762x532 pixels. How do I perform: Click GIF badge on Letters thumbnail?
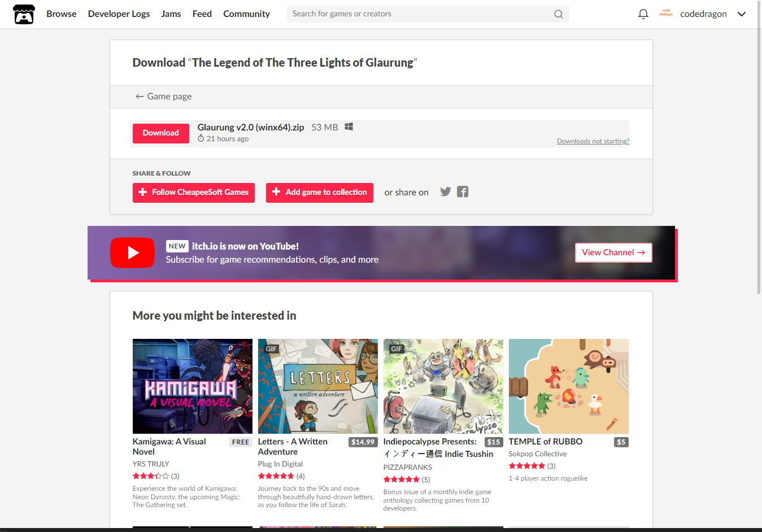[x=272, y=349]
